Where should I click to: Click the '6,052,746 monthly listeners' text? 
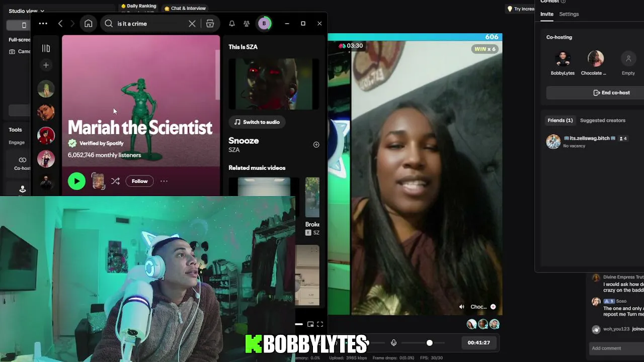[104, 155]
